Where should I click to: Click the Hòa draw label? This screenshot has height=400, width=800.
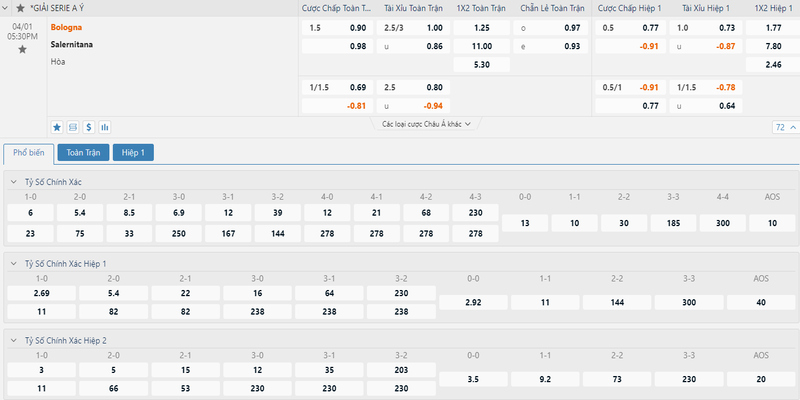coord(58,62)
